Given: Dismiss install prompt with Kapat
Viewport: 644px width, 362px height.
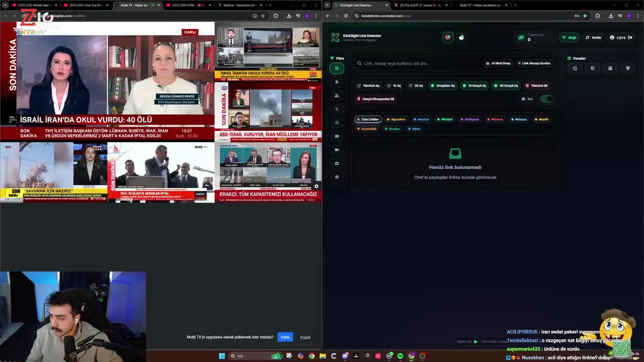Looking at the screenshot, I should (x=305, y=337).
